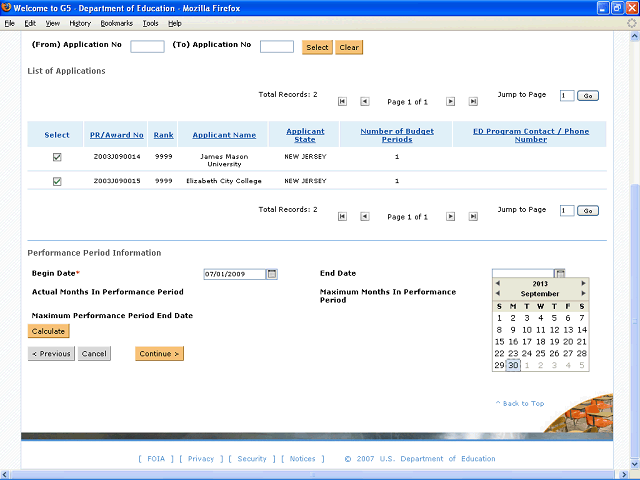This screenshot has height=480, width=640.
Task: Go to first page in bottom pagination
Action: tap(342, 216)
